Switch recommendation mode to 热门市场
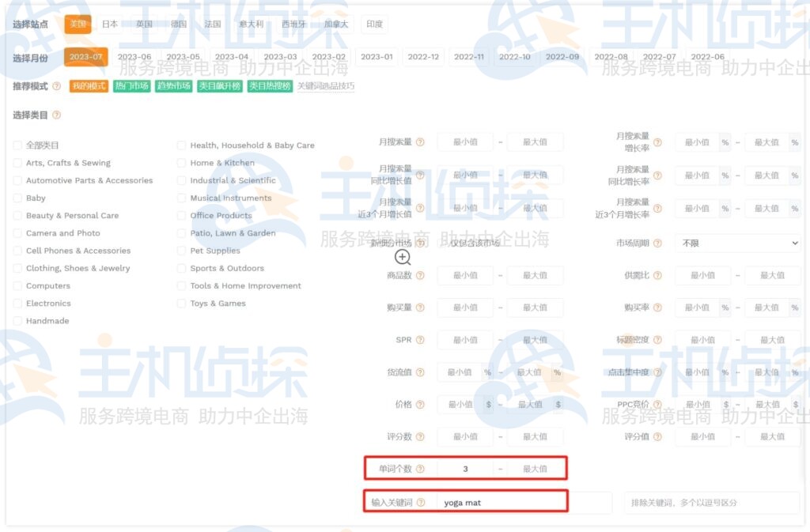Image resolution: width=810 pixels, height=532 pixels. pos(131,85)
